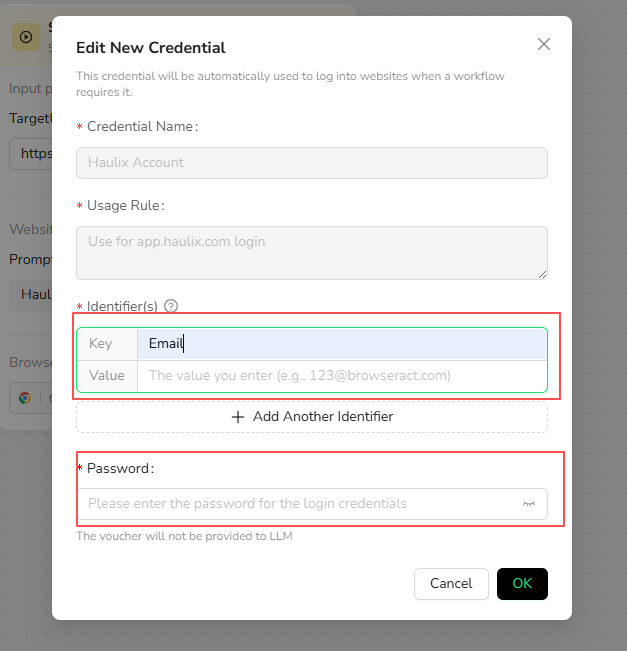Click the Credential Name label
The width and height of the screenshot is (627, 651).
point(142,127)
